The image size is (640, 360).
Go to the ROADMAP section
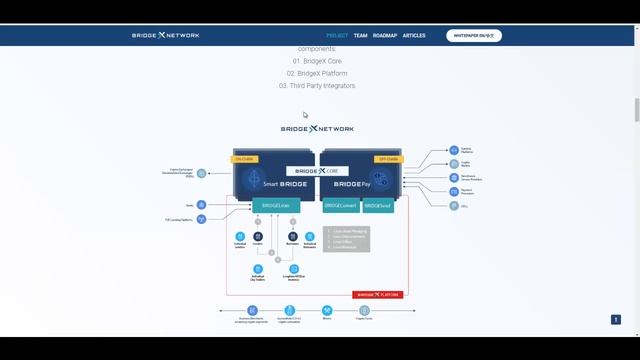(x=385, y=36)
